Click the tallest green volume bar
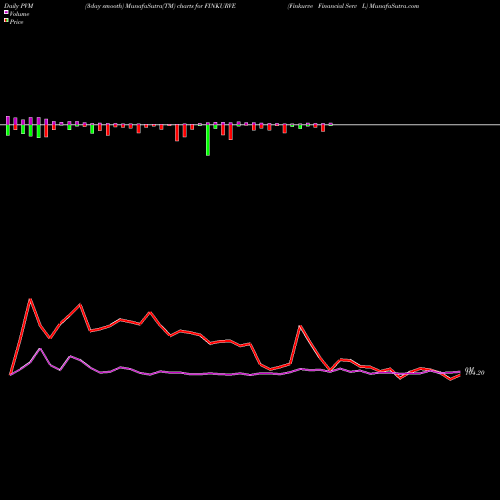This screenshot has width=500, height=500. coord(208,140)
